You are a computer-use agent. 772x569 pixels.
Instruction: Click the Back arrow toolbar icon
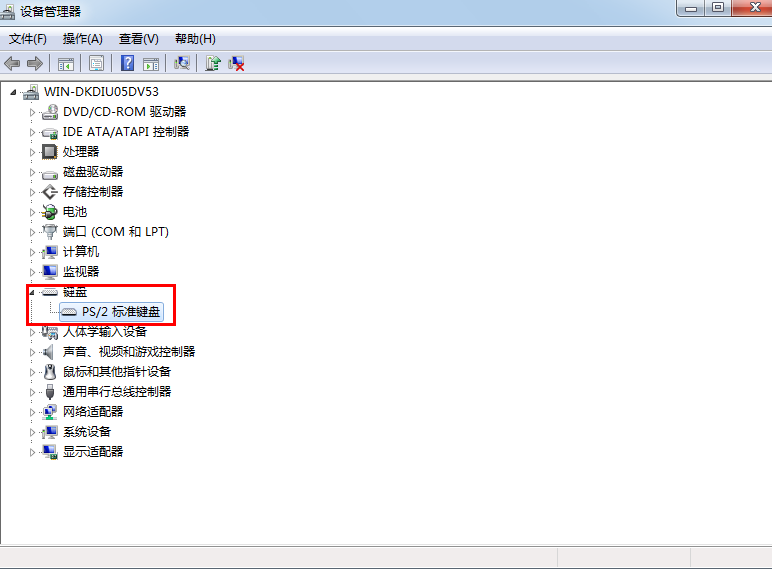pos(12,63)
